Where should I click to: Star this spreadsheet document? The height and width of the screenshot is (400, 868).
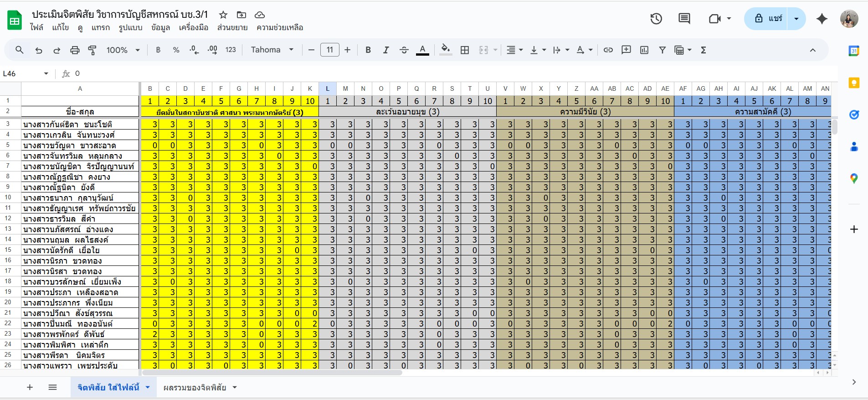pos(223,15)
